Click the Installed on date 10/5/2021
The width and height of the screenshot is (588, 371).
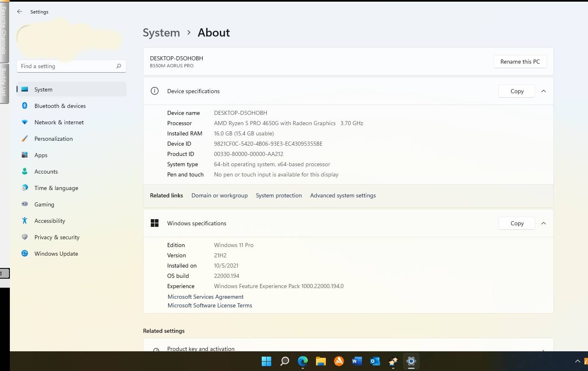click(x=226, y=266)
